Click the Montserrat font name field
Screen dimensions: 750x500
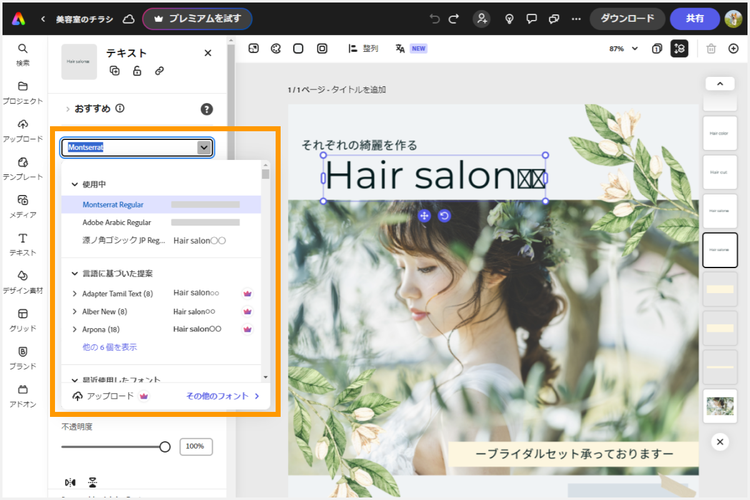129,147
